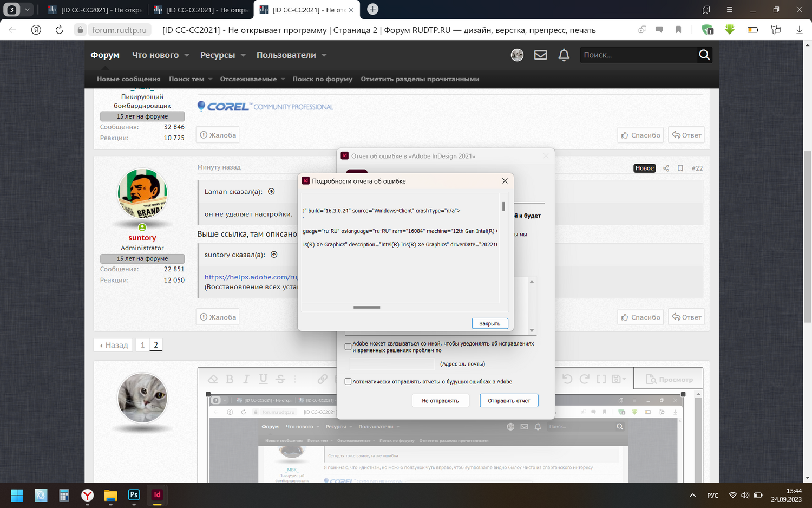Open the forum notifications bell
This screenshot has height=508, width=812.
point(564,55)
